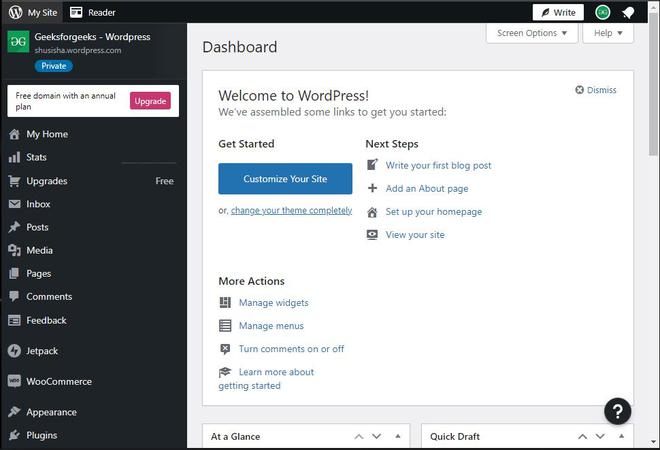Open the Reader icon in the top bar

76,12
